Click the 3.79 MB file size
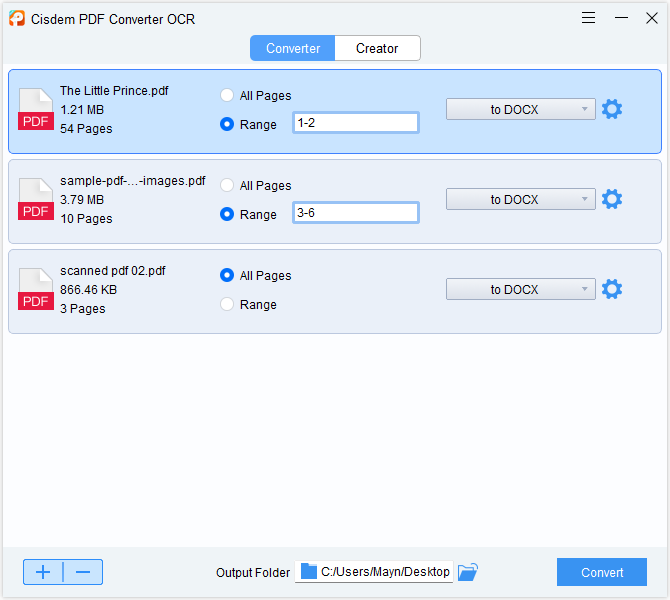 click(82, 200)
